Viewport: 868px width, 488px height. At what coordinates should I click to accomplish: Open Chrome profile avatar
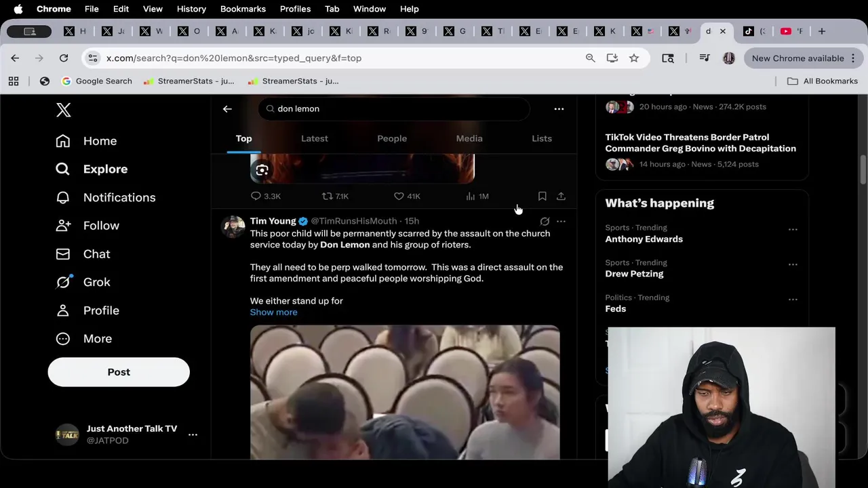[x=729, y=58]
